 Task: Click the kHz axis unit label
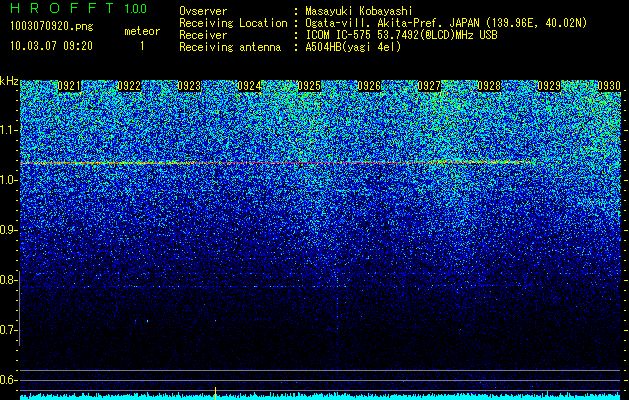pos(9,81)
